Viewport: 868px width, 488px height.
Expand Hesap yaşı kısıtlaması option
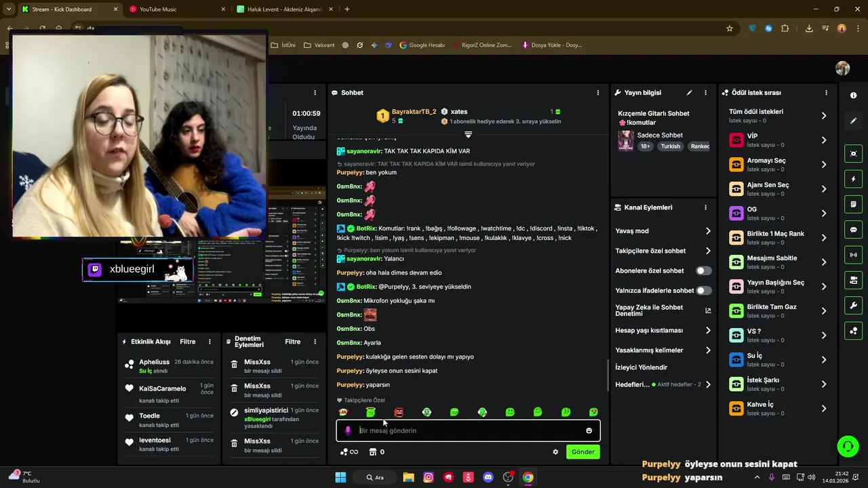click(662, 330)
